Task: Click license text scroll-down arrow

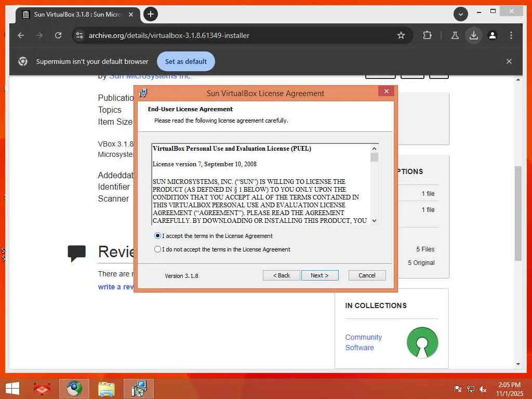Action: click(x=374, y=220)
